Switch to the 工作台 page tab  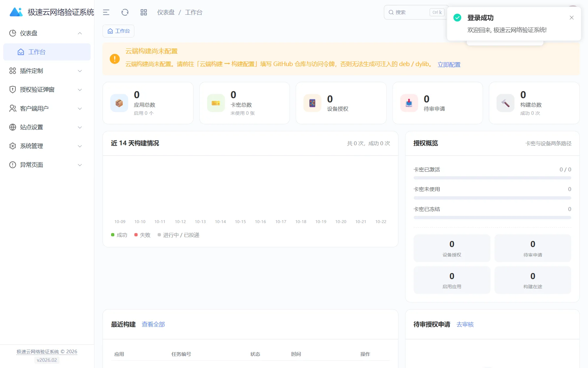pos(119,31)
